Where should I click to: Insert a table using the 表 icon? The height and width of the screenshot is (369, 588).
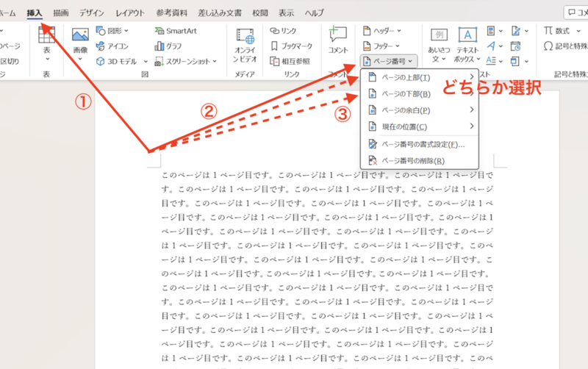pos(46,36)
